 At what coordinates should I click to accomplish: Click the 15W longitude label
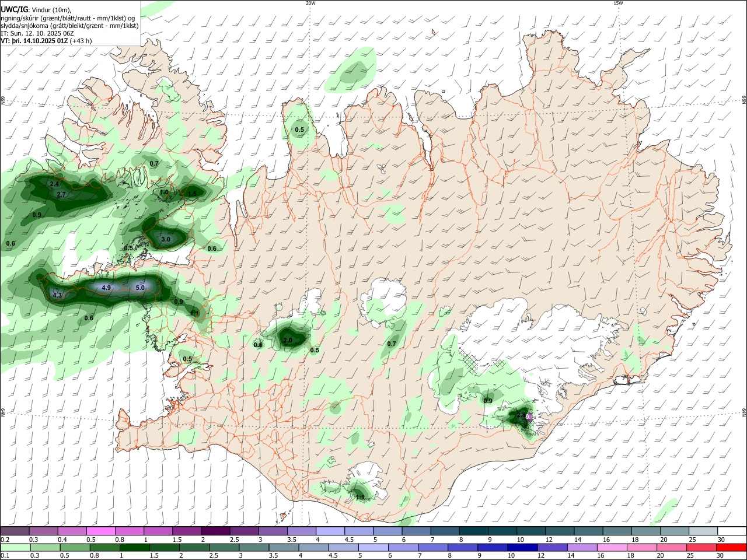pos(618,3)
